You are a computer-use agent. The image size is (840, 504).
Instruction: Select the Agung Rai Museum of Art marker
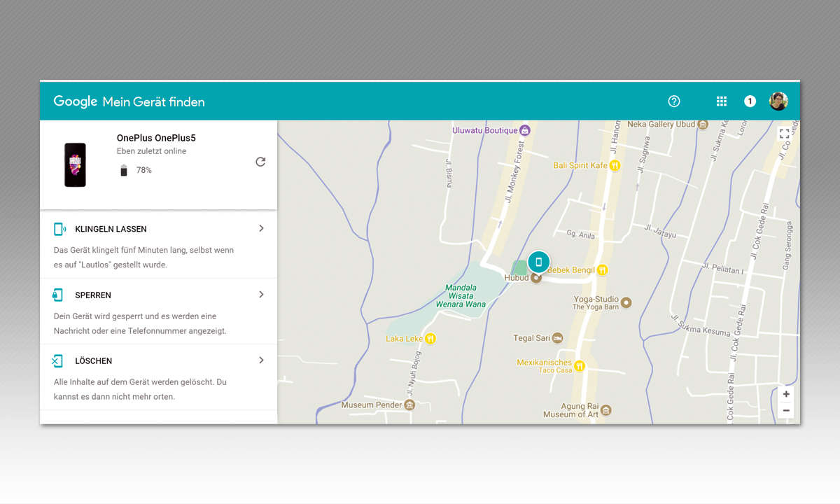pos(606,410)
